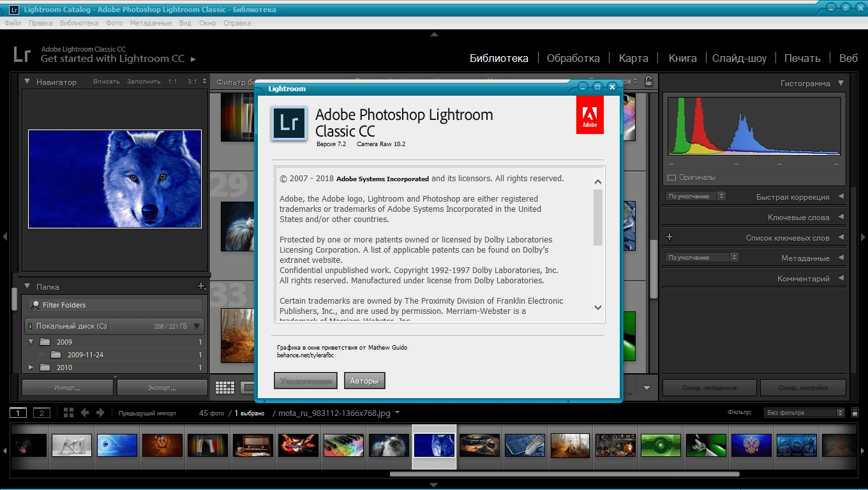This screenshot has width=868, height=490.
Task: Click the Lr logo in the identity plate
Action: pyautogui.click(x=22, y=54)
